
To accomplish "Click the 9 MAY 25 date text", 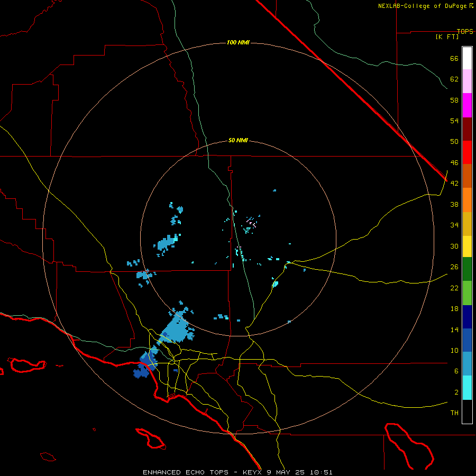I will coord(286,472).
